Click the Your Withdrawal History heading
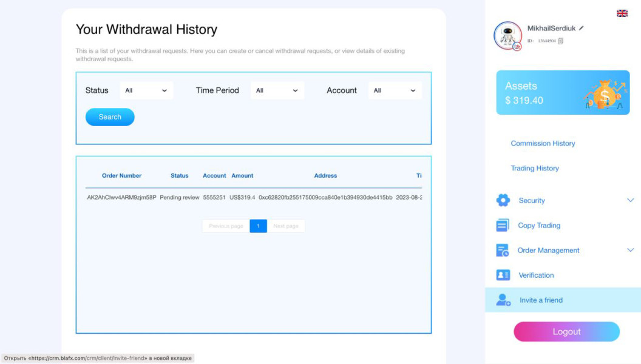 146,29
